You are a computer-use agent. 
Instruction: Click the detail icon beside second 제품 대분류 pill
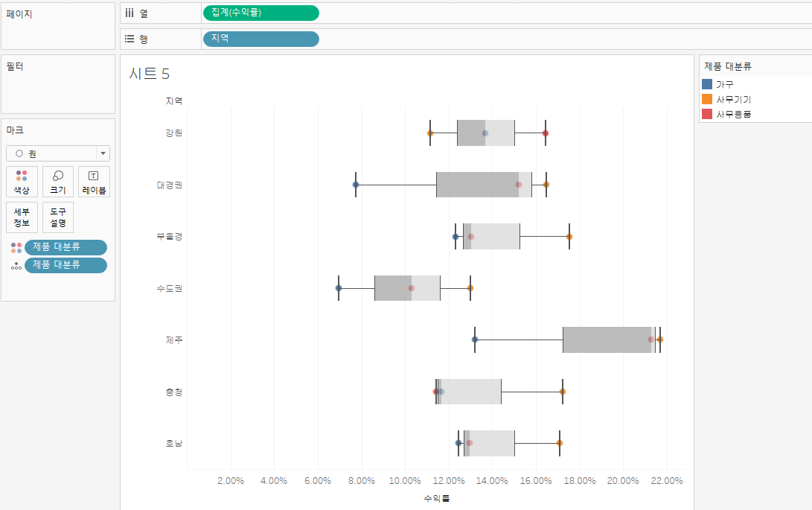pos(15,265)
